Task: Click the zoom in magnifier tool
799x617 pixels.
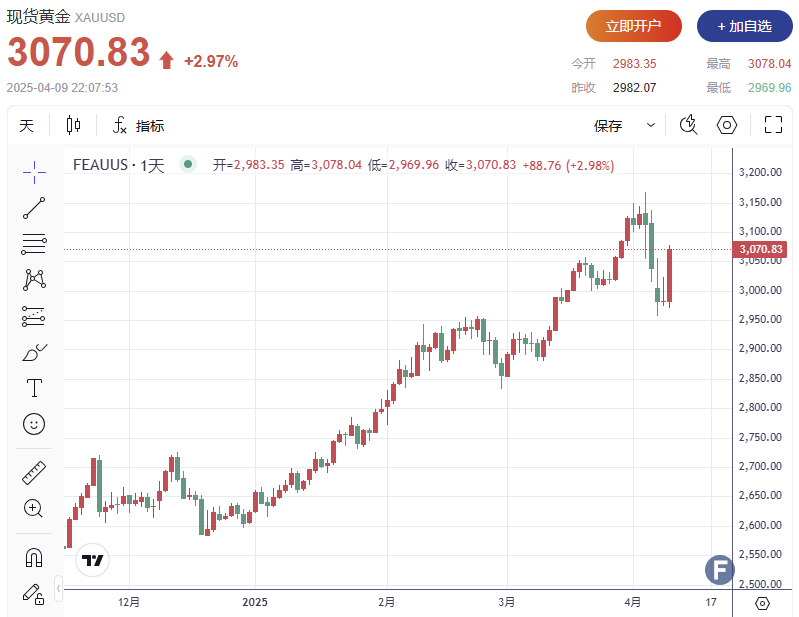Action: point(34,508)
